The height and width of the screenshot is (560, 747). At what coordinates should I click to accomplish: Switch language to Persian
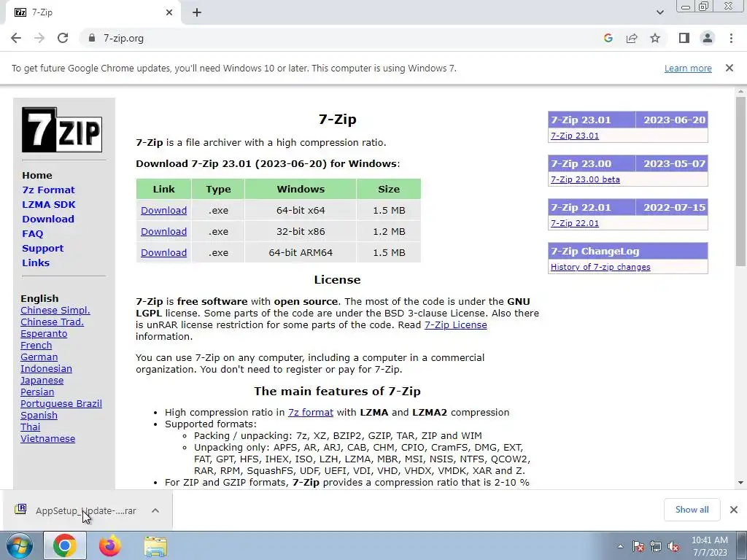point(37,392)
